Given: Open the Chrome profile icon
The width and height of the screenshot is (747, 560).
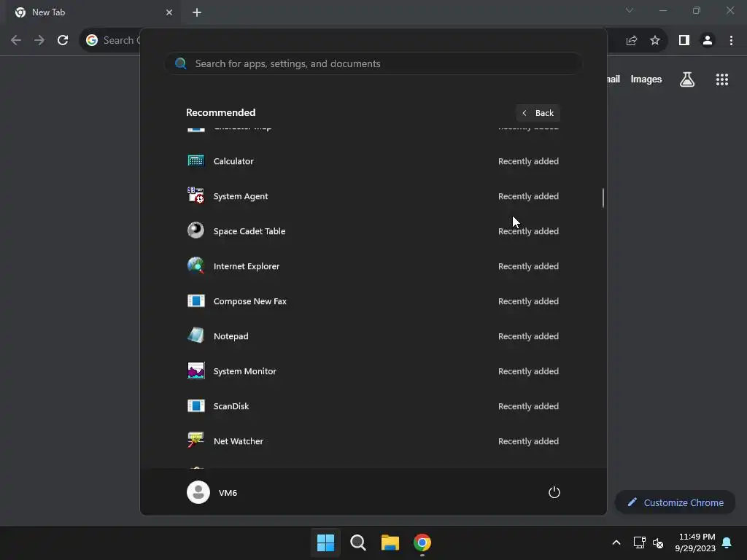Looking at the screenshot, I should (x=708, y=40).
